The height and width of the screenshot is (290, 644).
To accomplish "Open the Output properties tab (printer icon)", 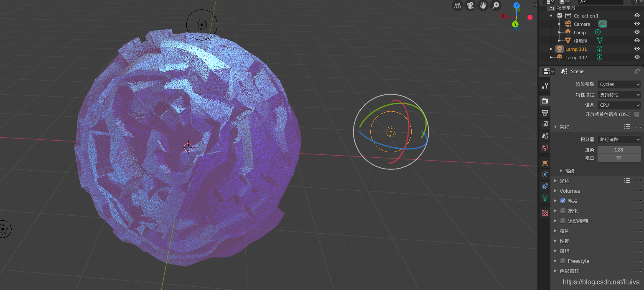I will click(x=545, y=112).
